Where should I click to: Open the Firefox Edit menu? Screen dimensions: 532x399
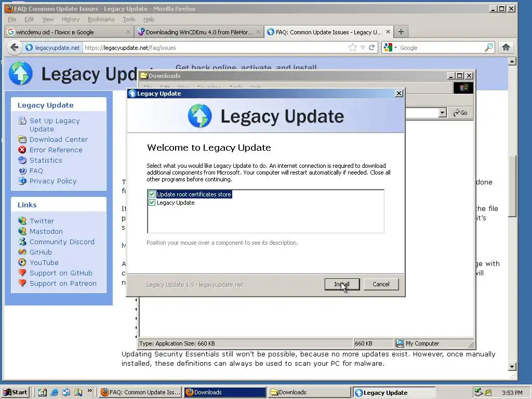[29, 19]
